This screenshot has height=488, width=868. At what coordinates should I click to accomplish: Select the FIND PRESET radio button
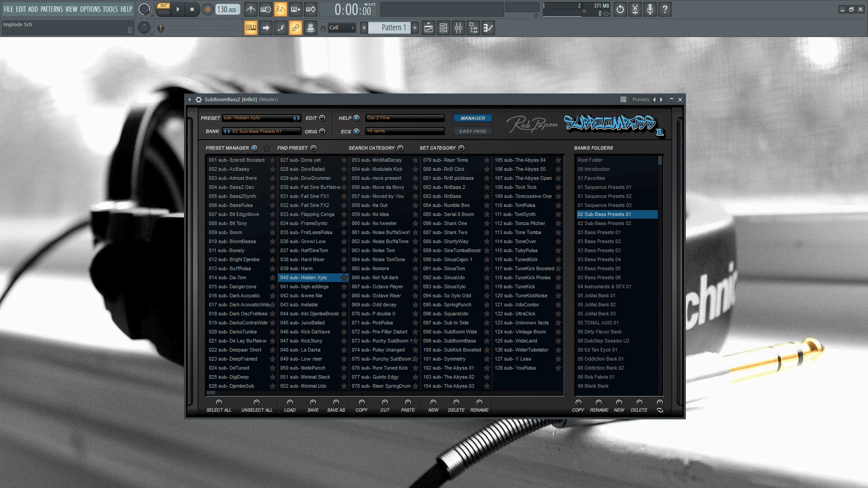(314, 148)
